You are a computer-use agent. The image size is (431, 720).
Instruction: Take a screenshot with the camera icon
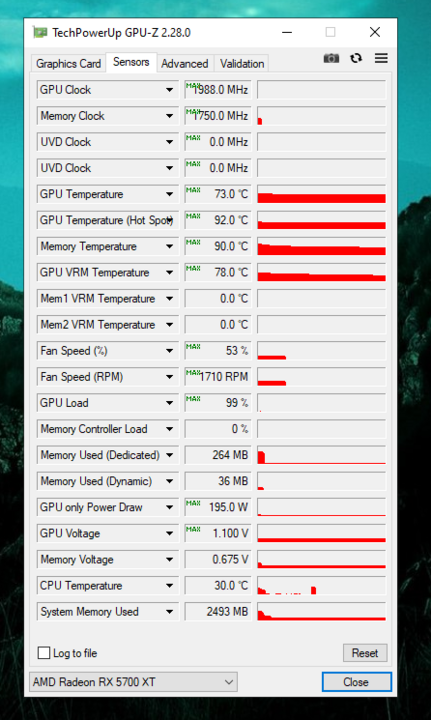pyautogui.click(x=331, y=58)
